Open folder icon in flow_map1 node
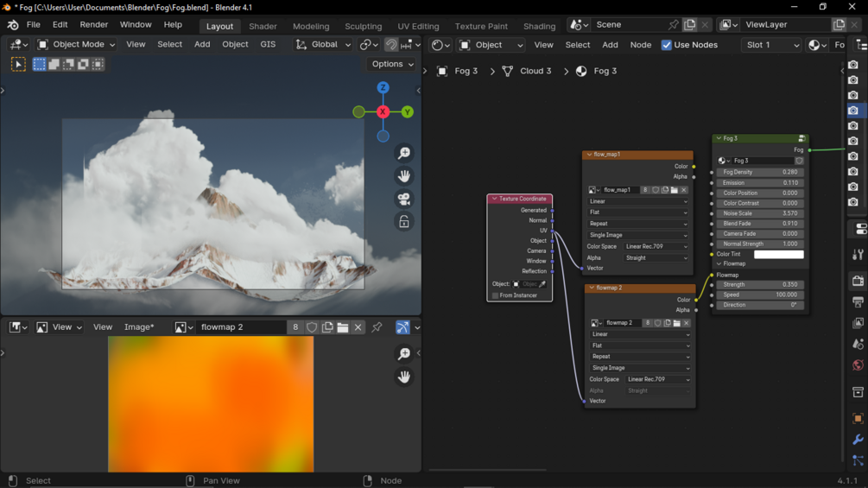Screen dimensions: 868x488 tap(675, 190)
